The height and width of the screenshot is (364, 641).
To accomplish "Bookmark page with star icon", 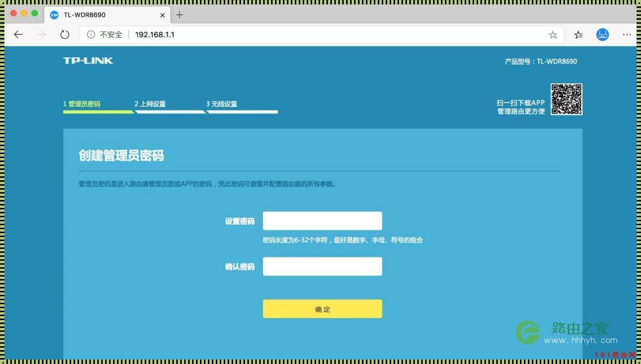I will click(553, 35).
